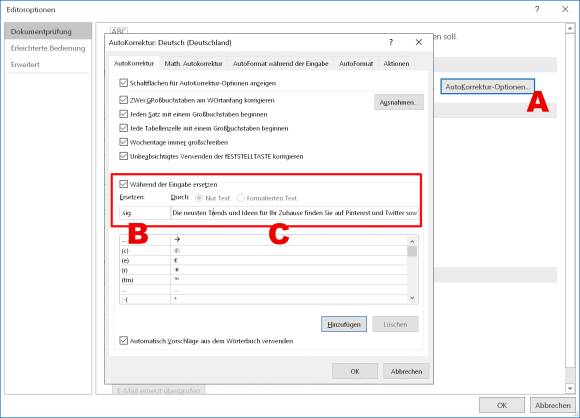The height and width of the screenshot is (418, 580).
Task: Toggle 'Jeden Satz mit einem Großbuchstaben beginnen'
Action: (124, 114)
